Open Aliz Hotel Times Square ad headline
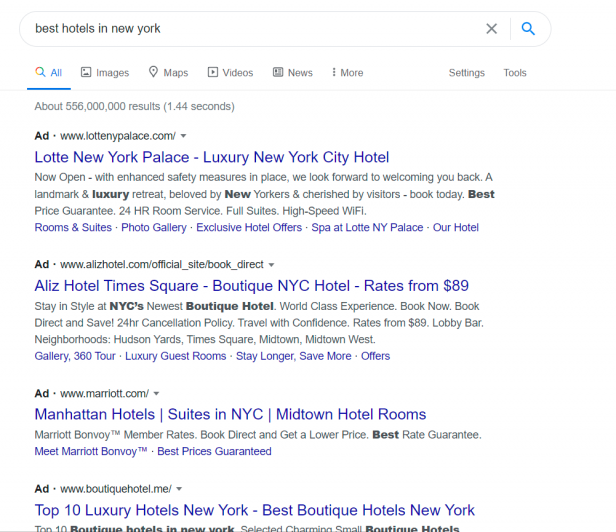Viewport: 616px width, 532px height. [x=251, y=286]
